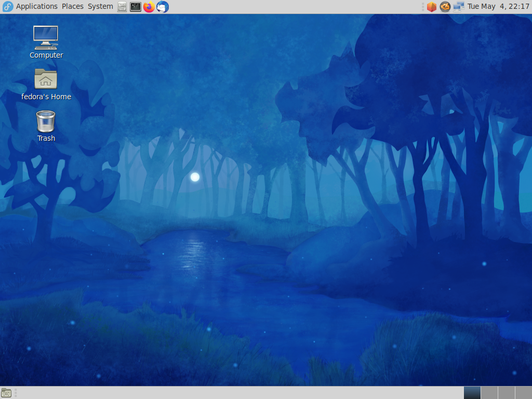Switch to the first highlighted workspace
The width and height of the screenshot is (532, 399).
[x=472, y=393]
